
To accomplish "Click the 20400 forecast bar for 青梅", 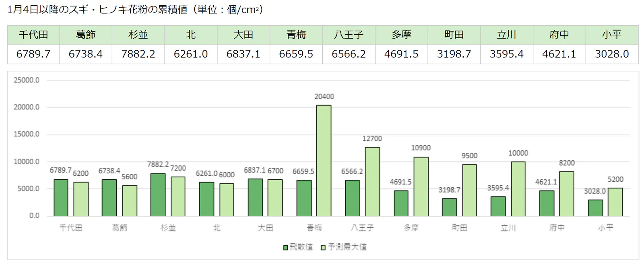I will [324, 161].
